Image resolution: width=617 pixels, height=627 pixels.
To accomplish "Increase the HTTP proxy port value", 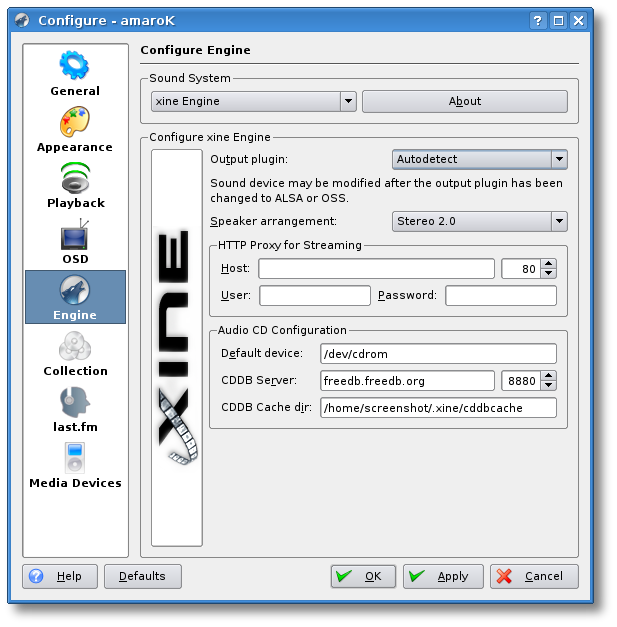I will [549, 264].
